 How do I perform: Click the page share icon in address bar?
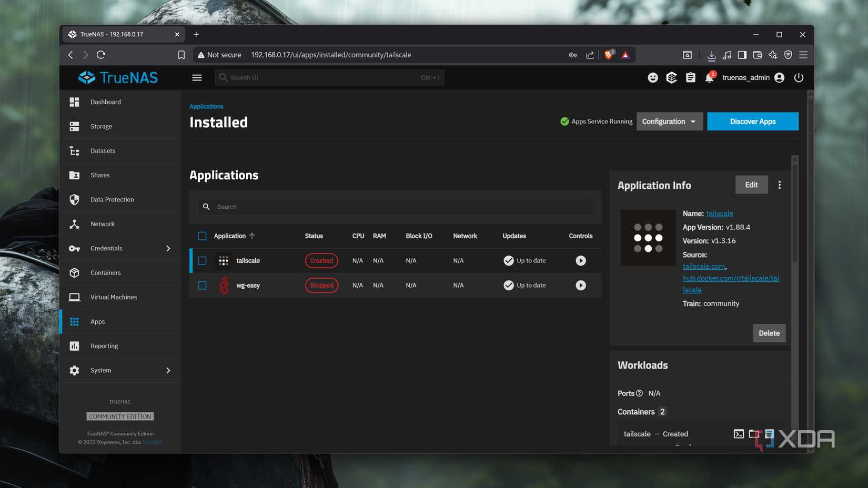(x=590, y=55)
